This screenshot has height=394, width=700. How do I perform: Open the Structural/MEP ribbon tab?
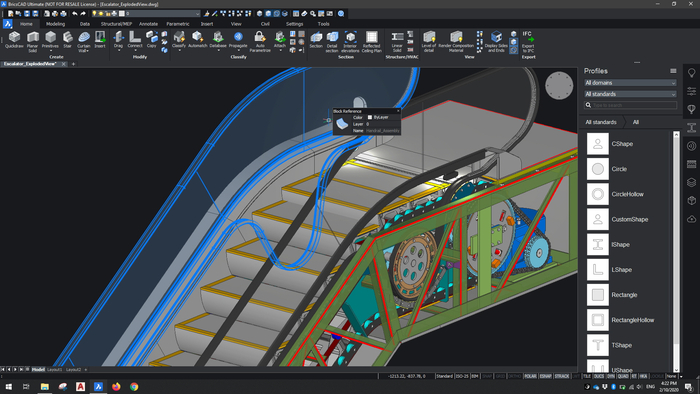pyautogui.click(x=116, y=24)
